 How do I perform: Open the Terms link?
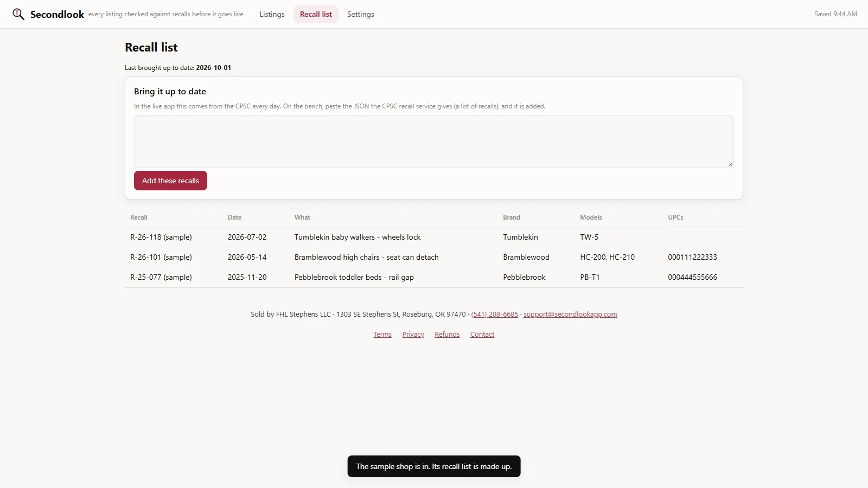382,335
